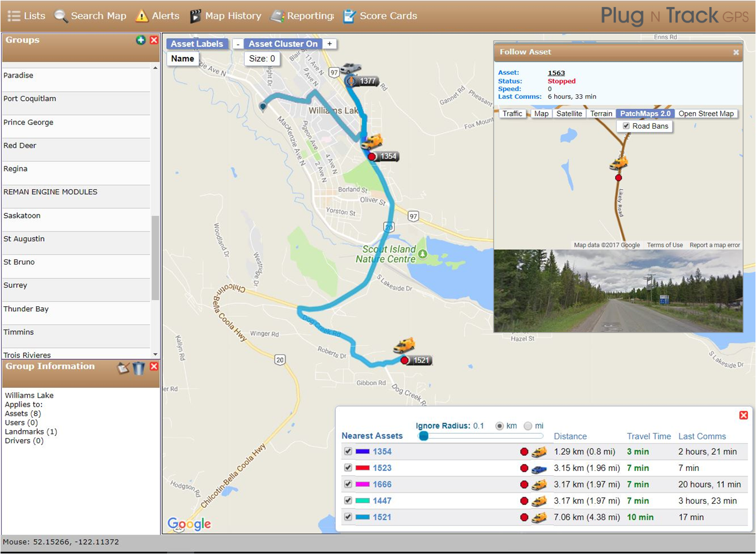Open the Alerts menu
This screenshot has height=554, width=756.
tap(158, 16)
